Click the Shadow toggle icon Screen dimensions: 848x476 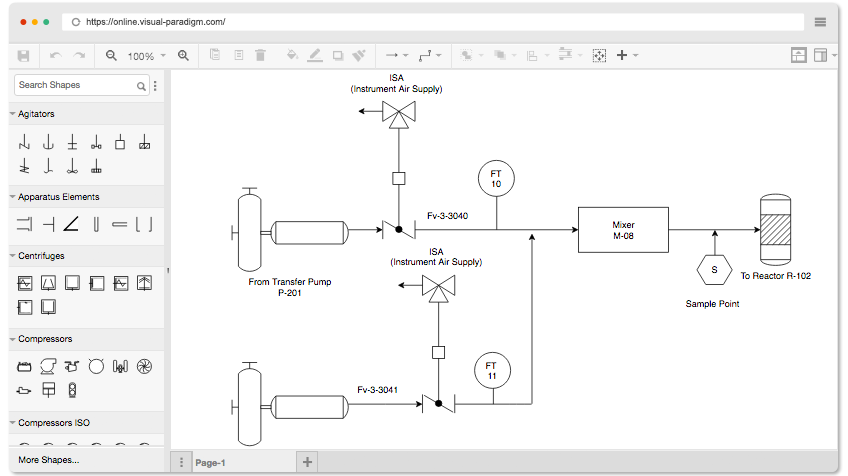pyautogui.click(x=338, y=56)
